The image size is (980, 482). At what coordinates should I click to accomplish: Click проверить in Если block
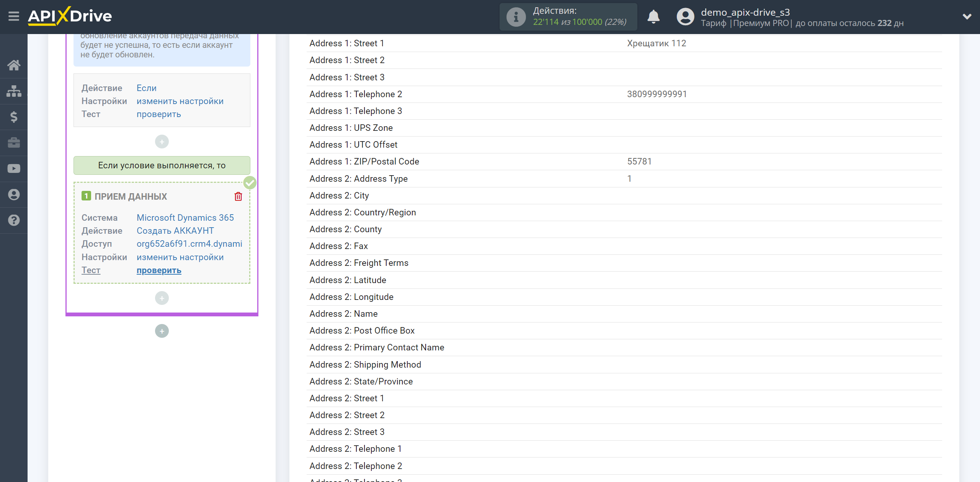tap(159, 114)
